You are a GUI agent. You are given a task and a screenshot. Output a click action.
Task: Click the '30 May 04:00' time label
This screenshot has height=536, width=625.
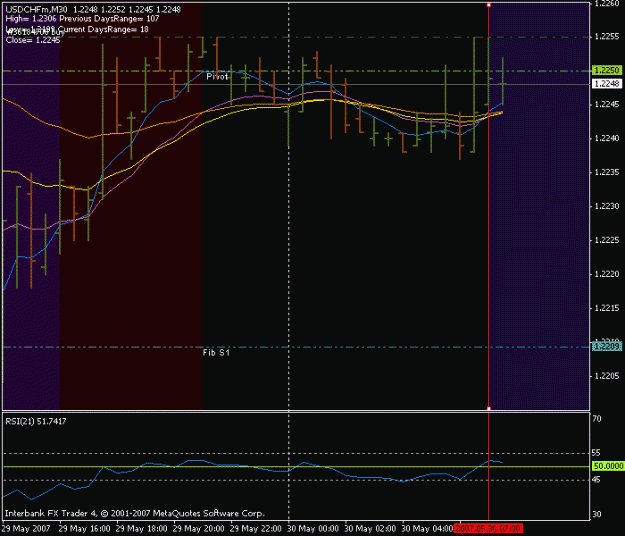(427, 529)
